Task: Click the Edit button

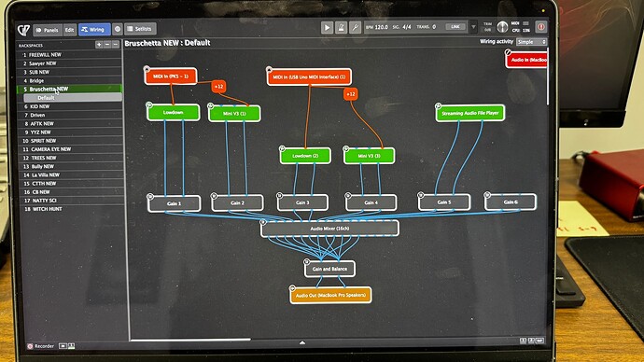Action: 69,30
